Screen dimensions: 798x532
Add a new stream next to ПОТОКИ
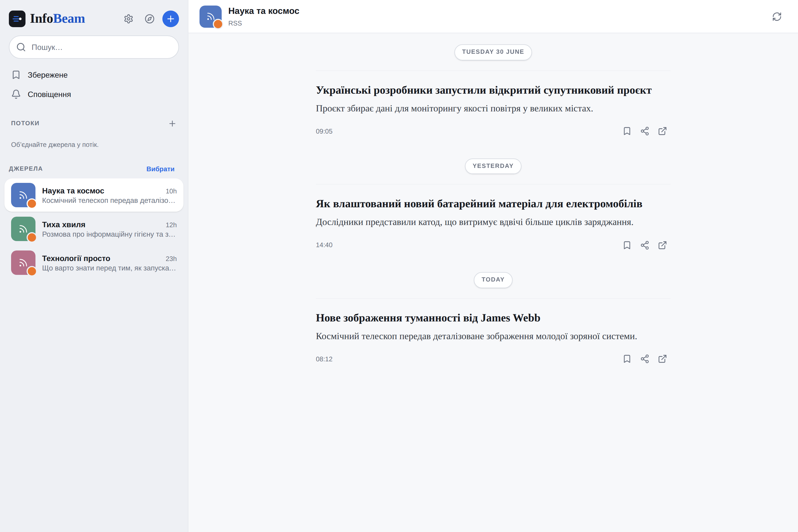tap(172, 124)
